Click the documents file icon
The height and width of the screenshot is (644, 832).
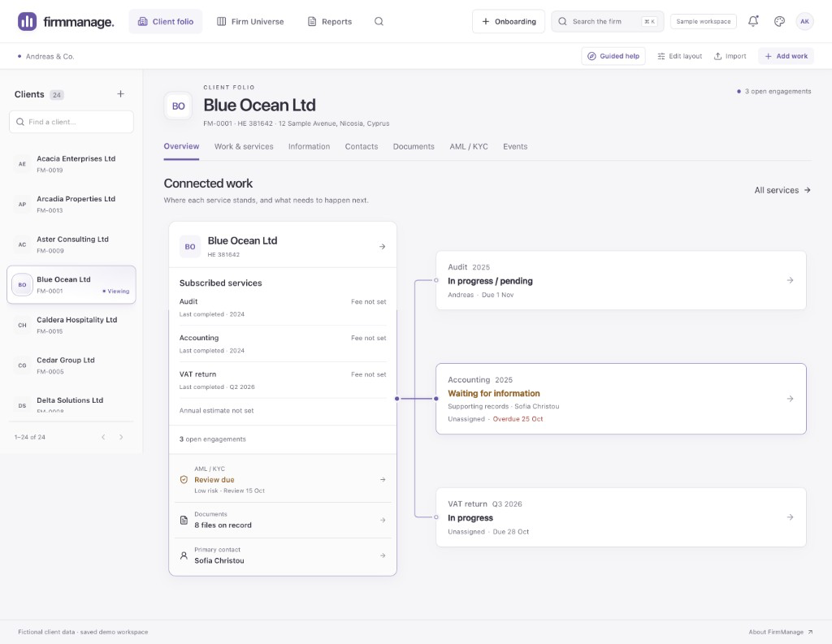click(184, 521)
